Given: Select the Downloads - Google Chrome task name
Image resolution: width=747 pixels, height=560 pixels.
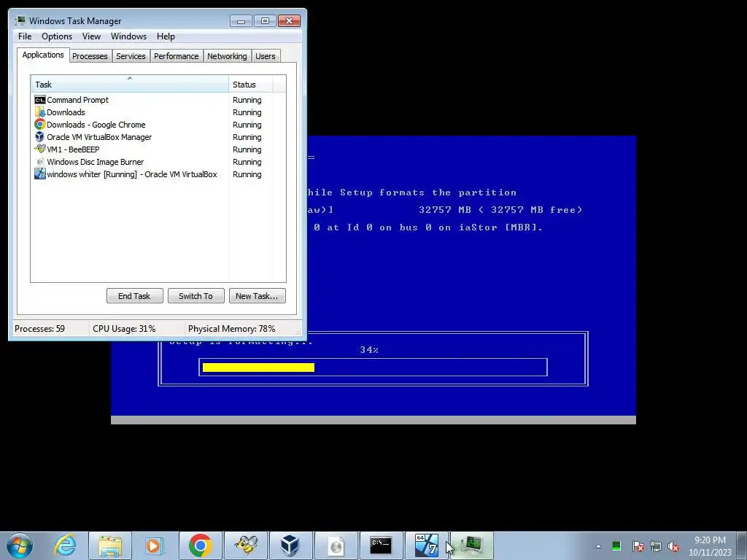Looking at the screenshot, I should 96,125.
